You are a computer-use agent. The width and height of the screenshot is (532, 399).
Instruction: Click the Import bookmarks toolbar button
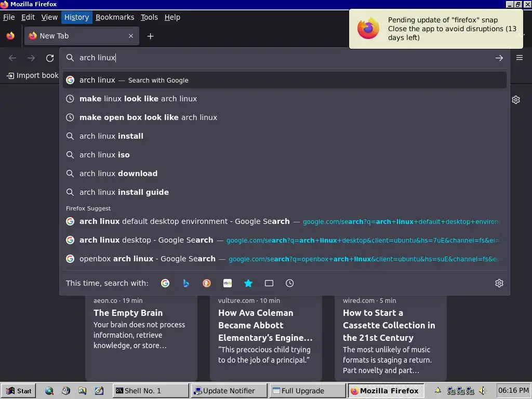(33, 76)
